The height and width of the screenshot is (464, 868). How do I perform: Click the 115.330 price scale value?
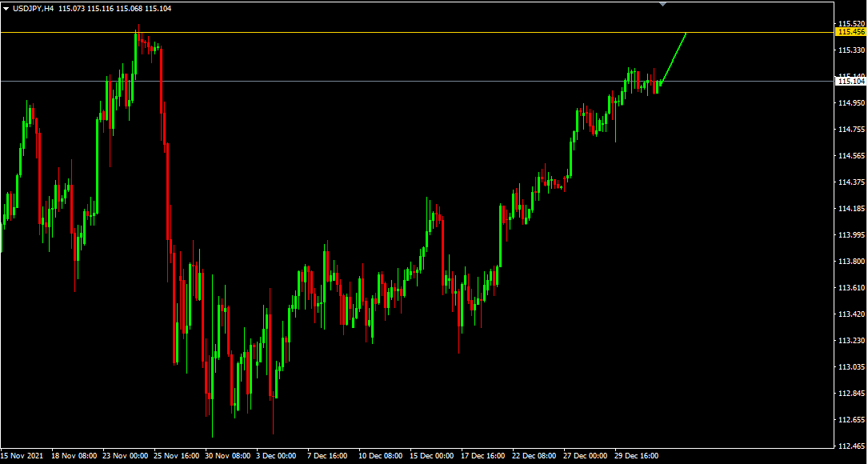click(851, 50)
